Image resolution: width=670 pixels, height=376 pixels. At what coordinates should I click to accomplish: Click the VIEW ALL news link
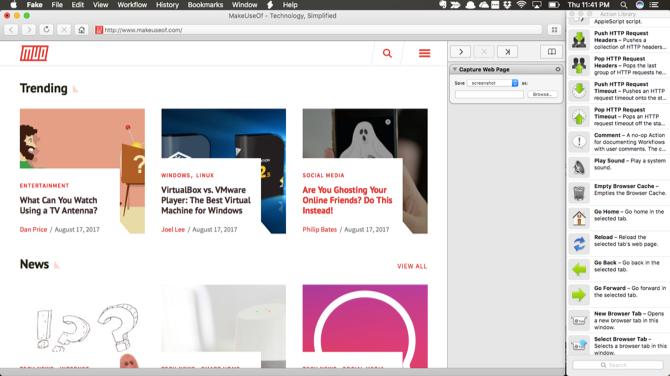pos(412,266)
